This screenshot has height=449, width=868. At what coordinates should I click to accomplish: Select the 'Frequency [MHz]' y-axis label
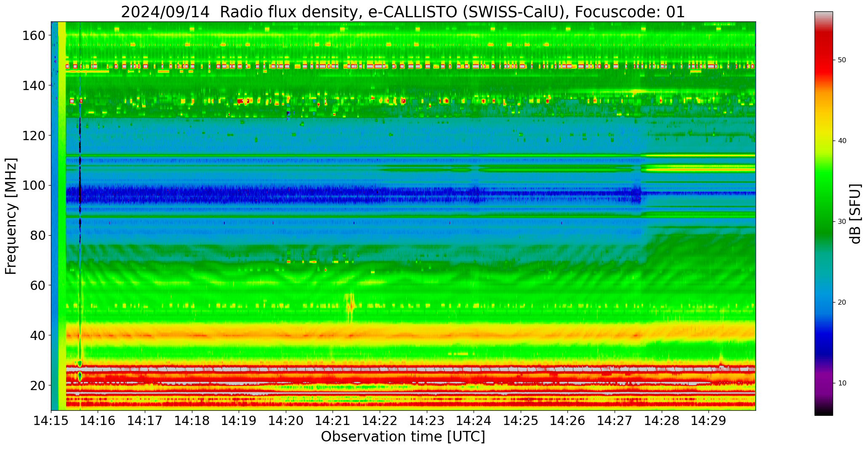pyautogui.click(x=11, y=216)
